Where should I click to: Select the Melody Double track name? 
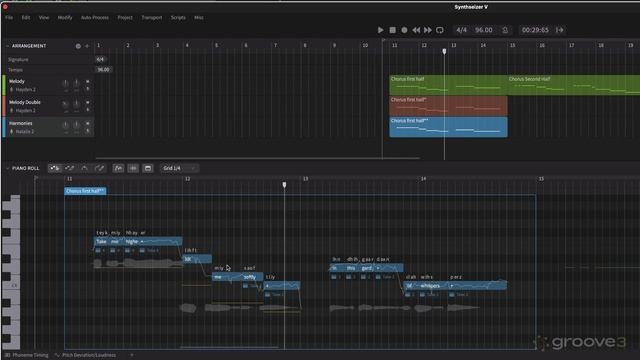point(24,102)
